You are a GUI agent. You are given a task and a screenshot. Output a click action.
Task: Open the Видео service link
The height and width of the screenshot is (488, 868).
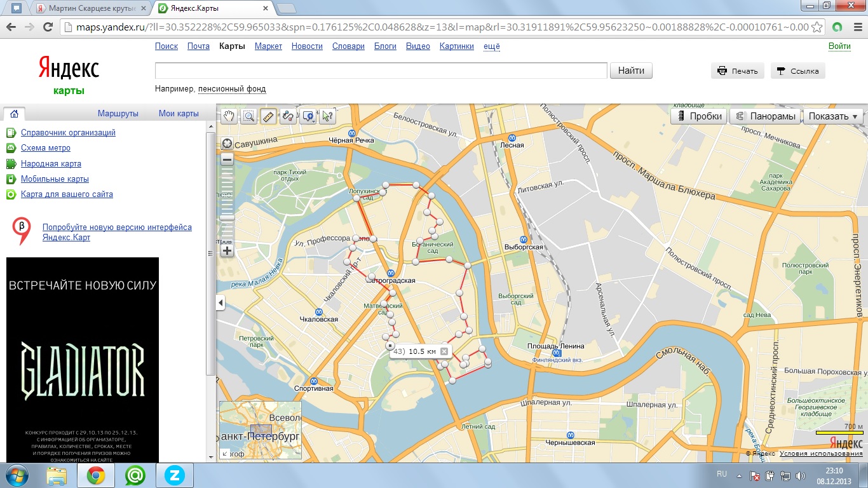[418, 46]
